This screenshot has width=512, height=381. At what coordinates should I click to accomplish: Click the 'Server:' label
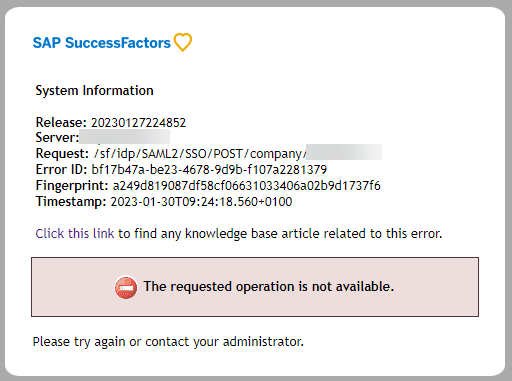pyautogui.click(x=57, y=138)
